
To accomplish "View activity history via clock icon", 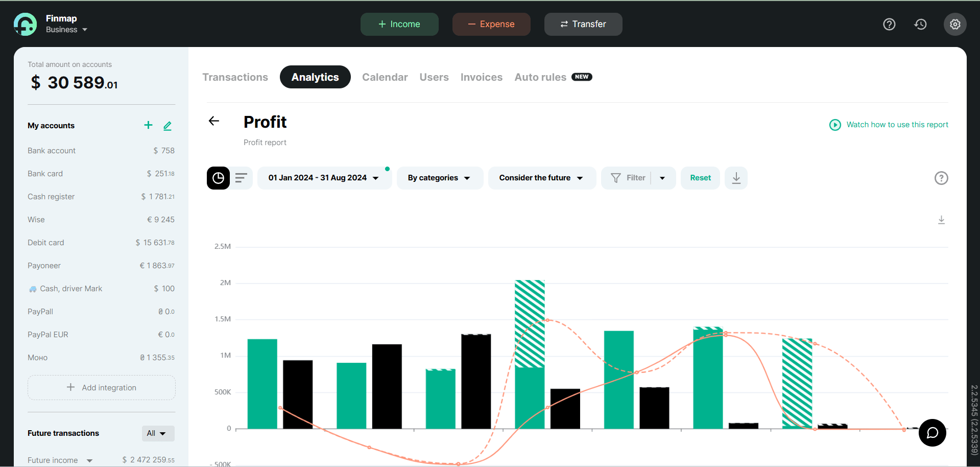I will 920,24.
